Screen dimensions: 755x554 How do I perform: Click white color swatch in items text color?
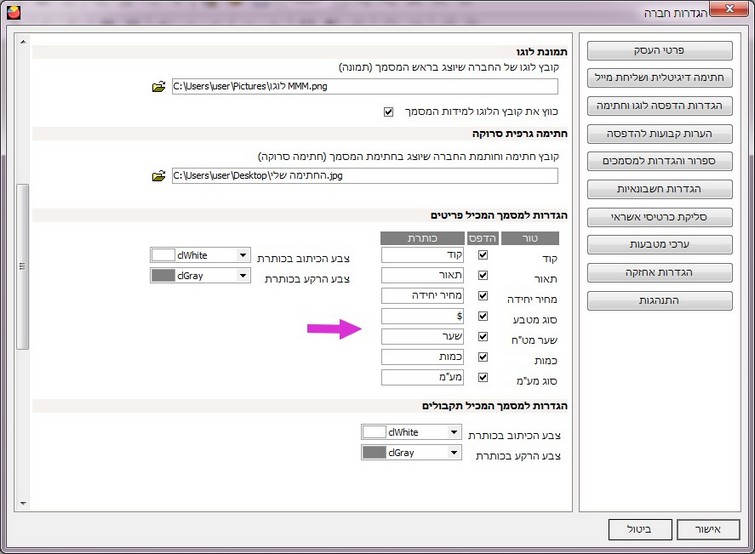163,255
